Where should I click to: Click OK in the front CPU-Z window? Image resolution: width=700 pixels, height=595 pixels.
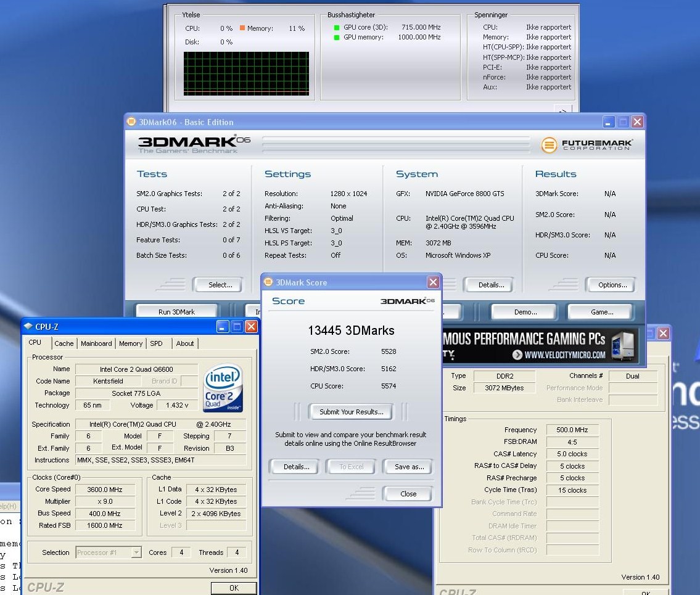point(234,588)
